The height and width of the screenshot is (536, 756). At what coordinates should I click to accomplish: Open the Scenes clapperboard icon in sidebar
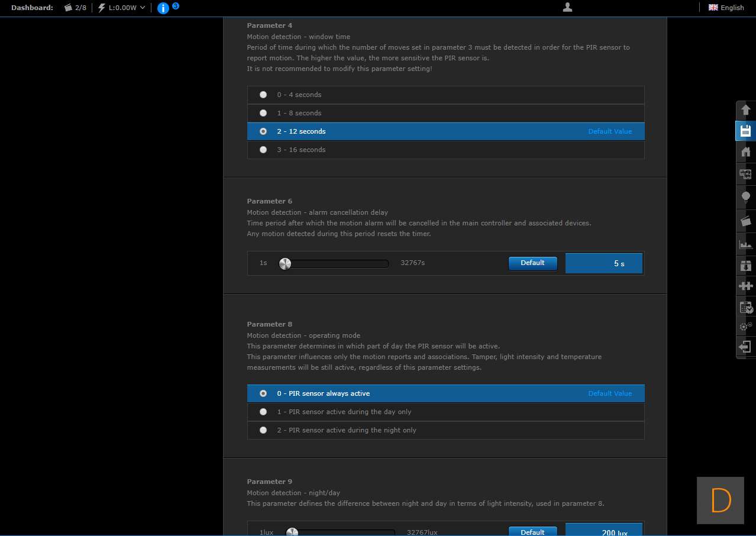click(x=745, y=221)
